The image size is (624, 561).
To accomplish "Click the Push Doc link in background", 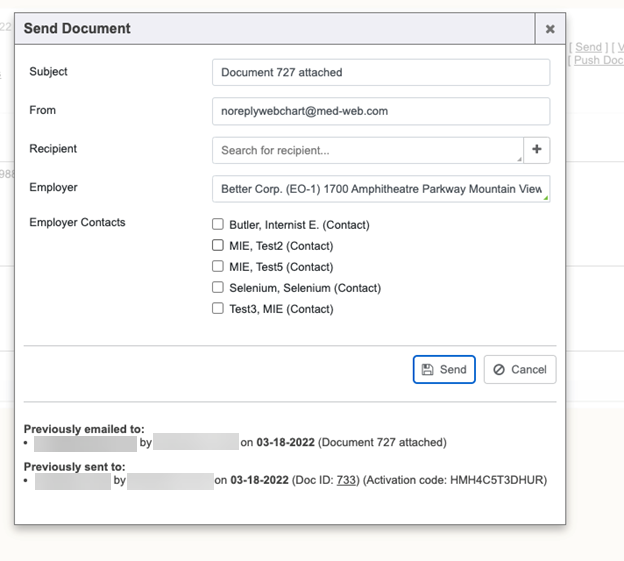I will (x=598, y=61).
